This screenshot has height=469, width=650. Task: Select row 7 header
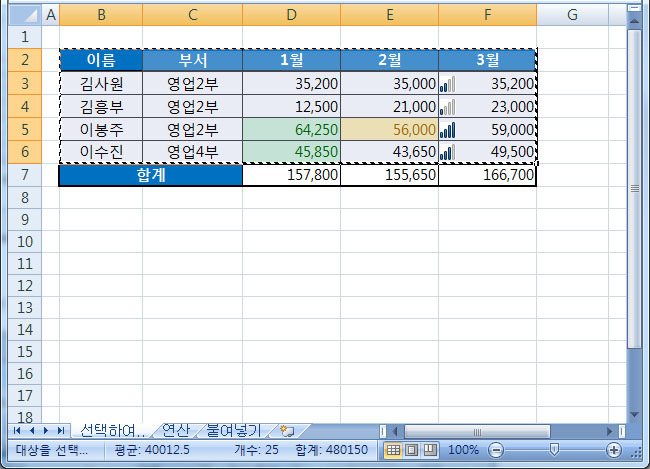click(x=25, y=175)
